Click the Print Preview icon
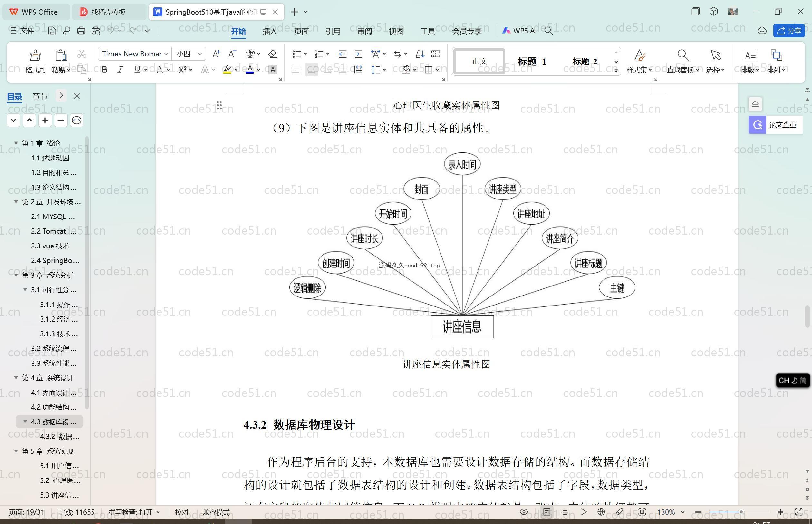 [96, 31]
